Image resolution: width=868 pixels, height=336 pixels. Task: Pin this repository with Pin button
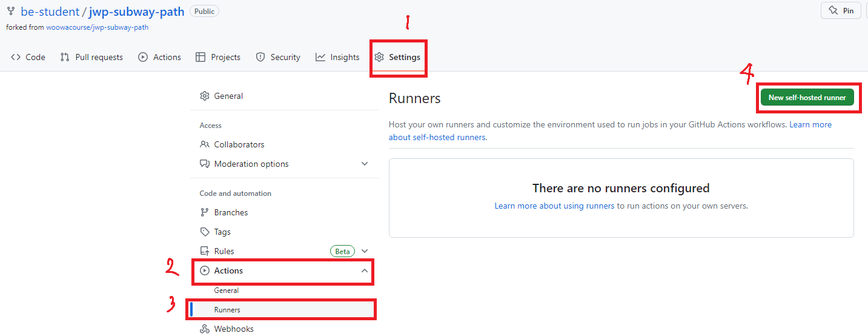841,10
